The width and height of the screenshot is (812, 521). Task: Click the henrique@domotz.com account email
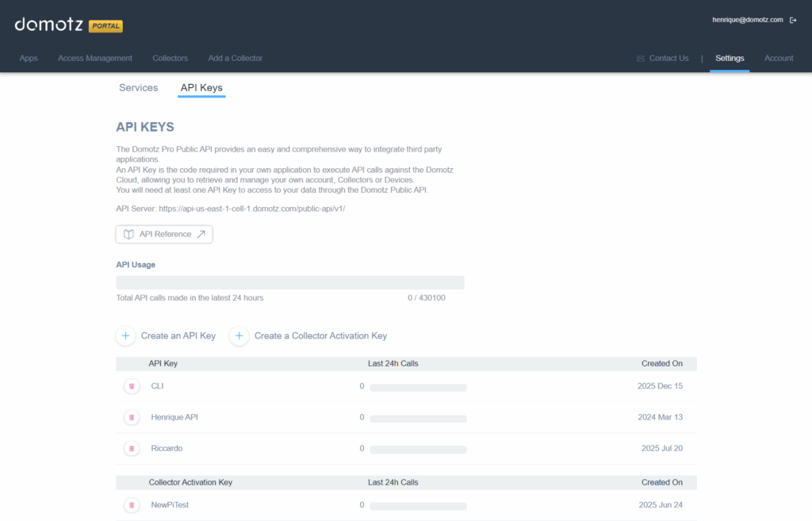coord(748,20)
